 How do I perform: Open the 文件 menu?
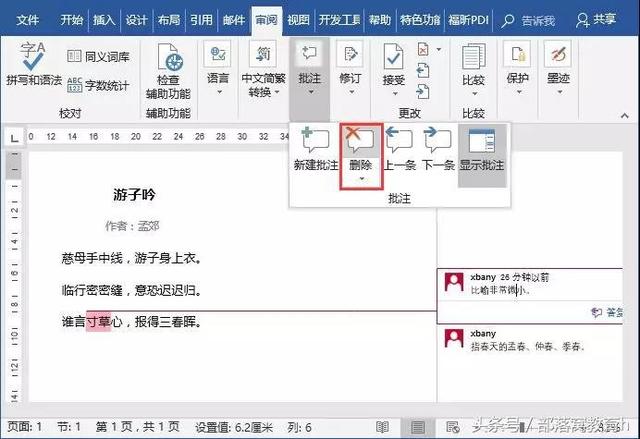(27, 19)
